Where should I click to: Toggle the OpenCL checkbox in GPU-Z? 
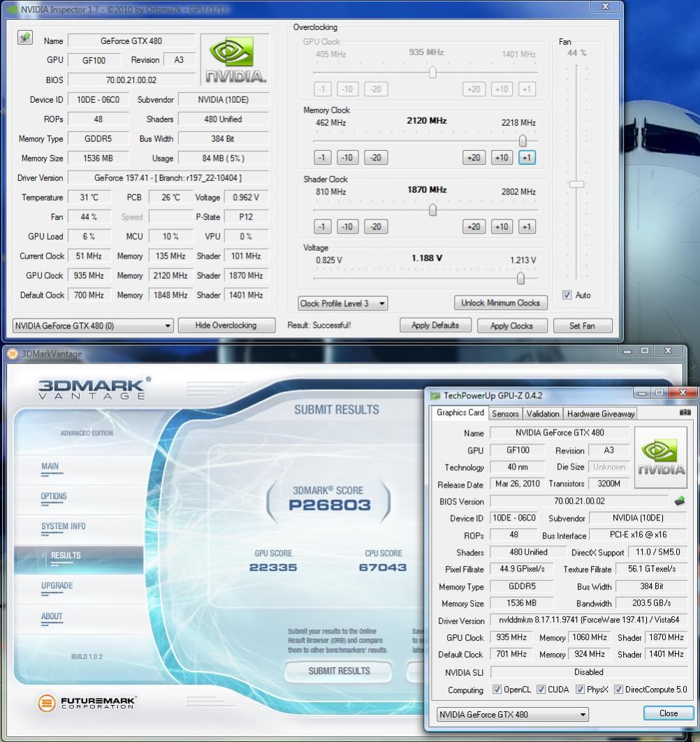497,690
